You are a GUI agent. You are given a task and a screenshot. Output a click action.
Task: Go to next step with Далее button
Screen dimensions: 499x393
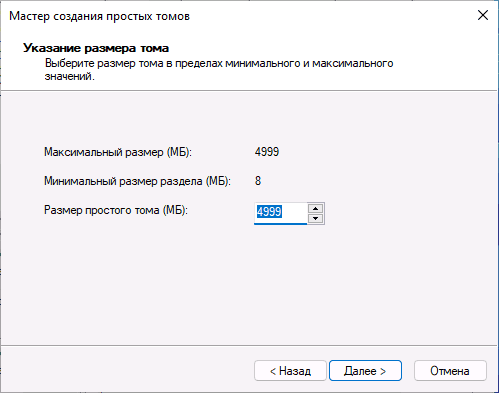click(x=365, y=371)
